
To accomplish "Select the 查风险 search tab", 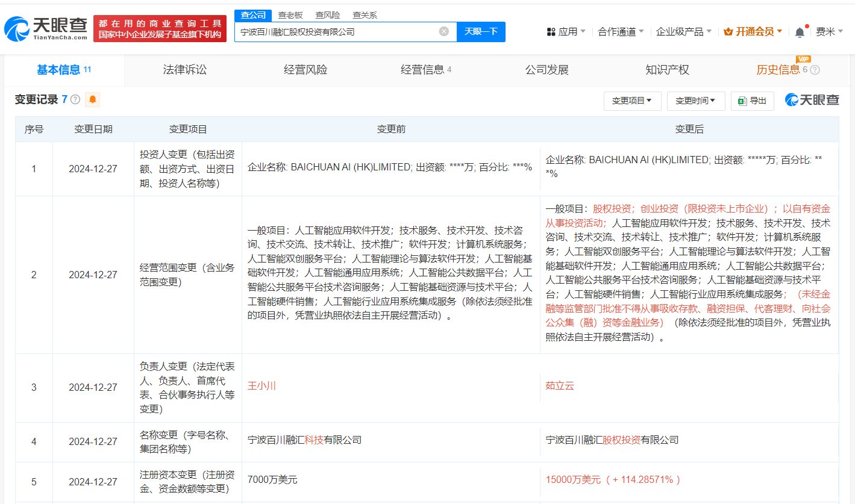I will click(x=329, y=15).
